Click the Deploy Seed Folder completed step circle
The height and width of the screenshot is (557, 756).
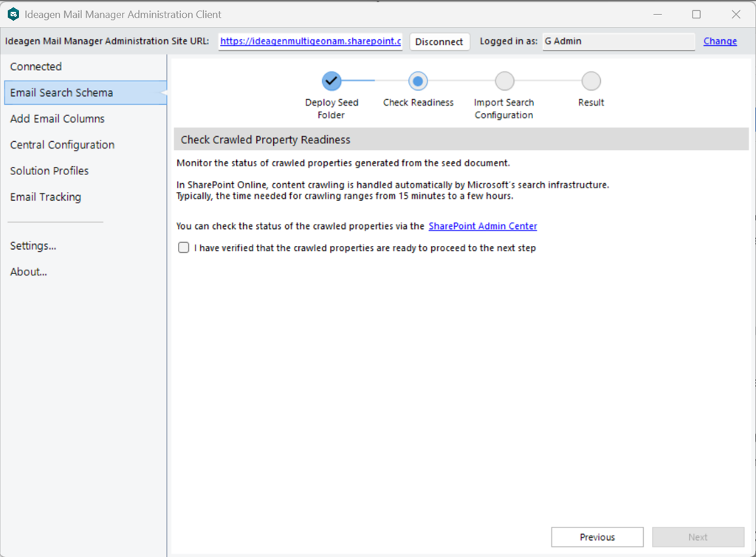click(331, 81)
